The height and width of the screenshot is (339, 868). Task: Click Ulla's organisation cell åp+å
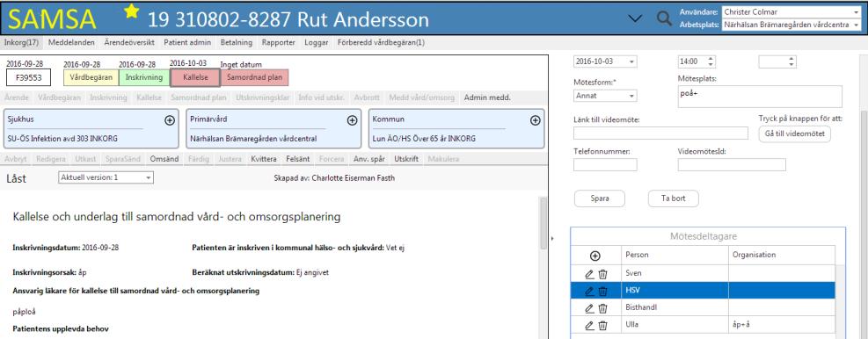click(x=782, y=325)
